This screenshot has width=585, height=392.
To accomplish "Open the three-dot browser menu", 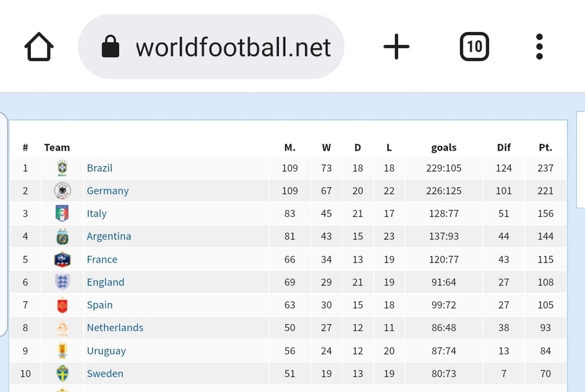I will pyautogui.click(x=539, y=47).
